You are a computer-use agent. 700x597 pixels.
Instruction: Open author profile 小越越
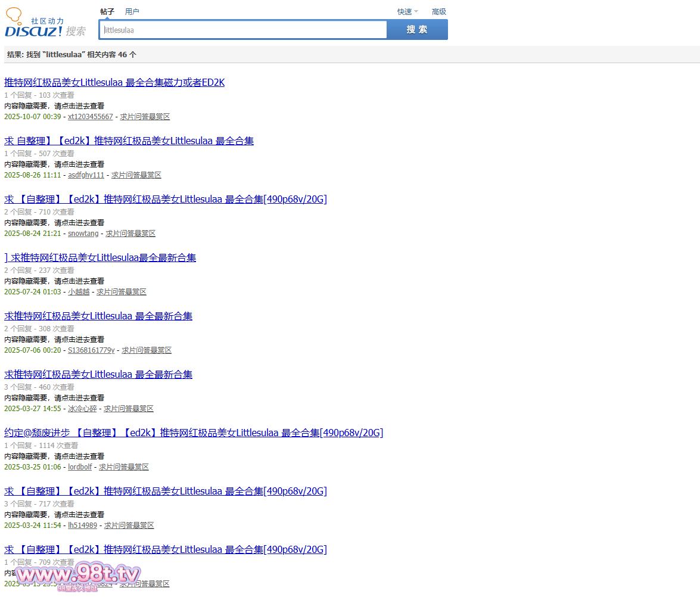(x=79, y=292)
